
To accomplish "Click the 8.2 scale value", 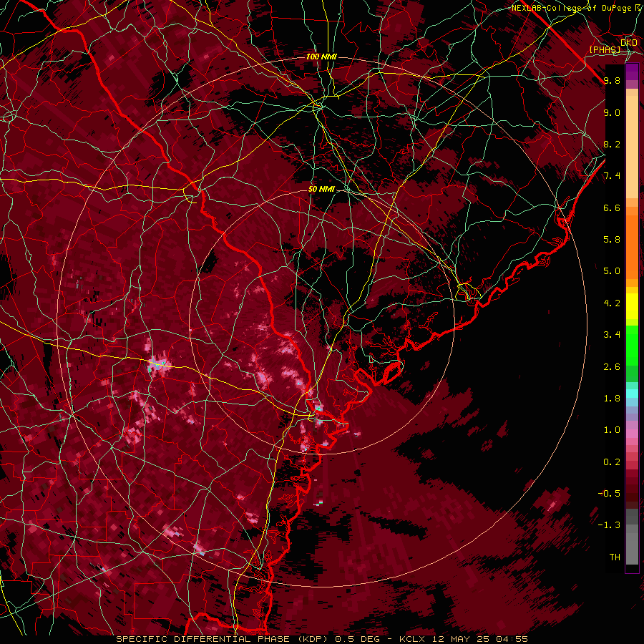I will tap(612, 144).
